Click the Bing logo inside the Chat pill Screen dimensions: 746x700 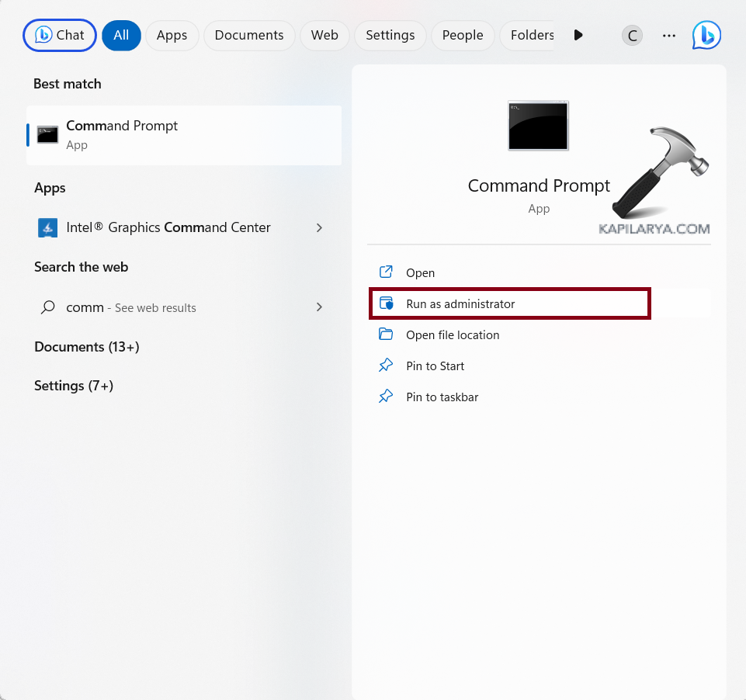[43, 35]
